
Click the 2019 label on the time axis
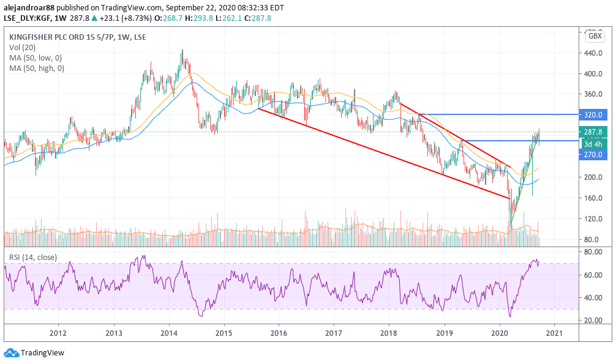pos(445,333)
